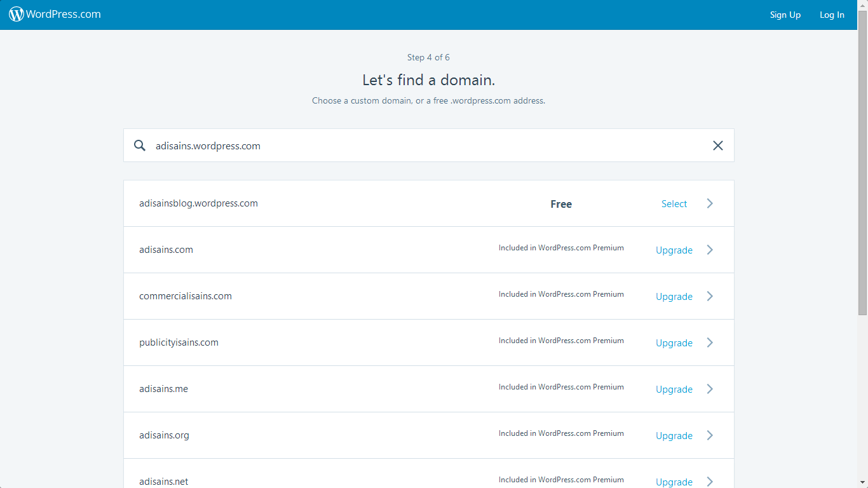Select the free adisainsblog.wordpress.com domain
The image size is (868, 488).
click(x=674, y=204)
